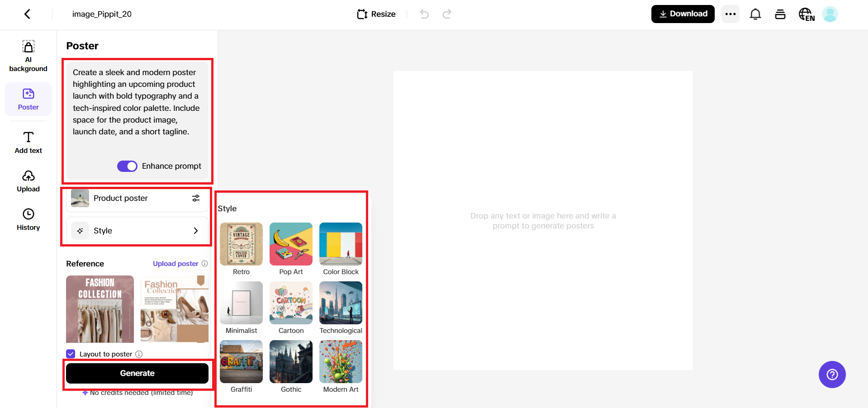868x408 pixels.
Task: Click the Generate button
Action: point(137,373)
